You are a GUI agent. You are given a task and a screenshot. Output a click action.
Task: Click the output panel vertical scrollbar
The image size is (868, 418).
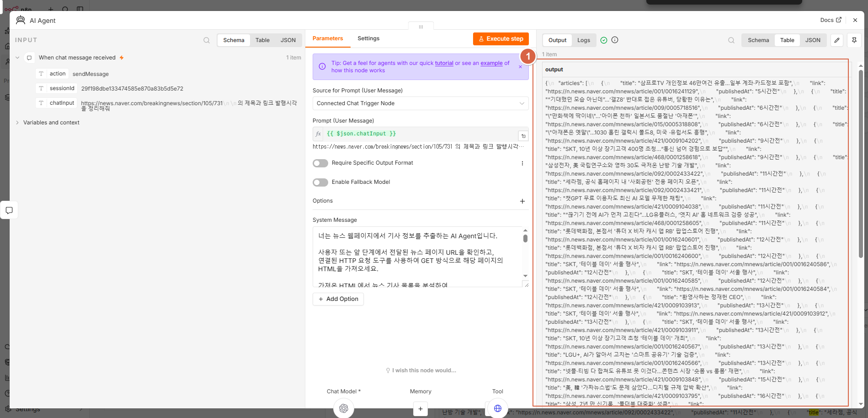tap(861, 164)
